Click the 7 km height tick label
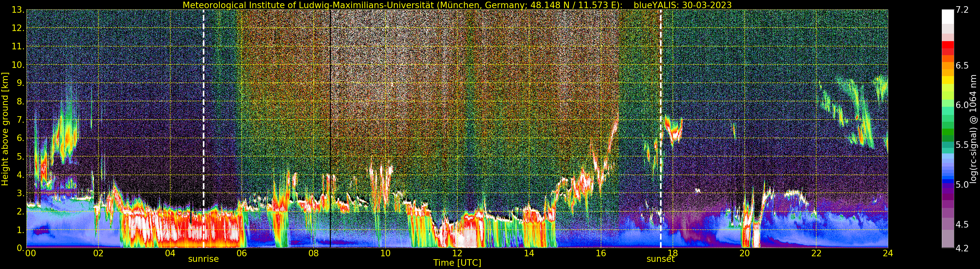The height and width of the screenshot is (269, 980). tap(21, 120)
